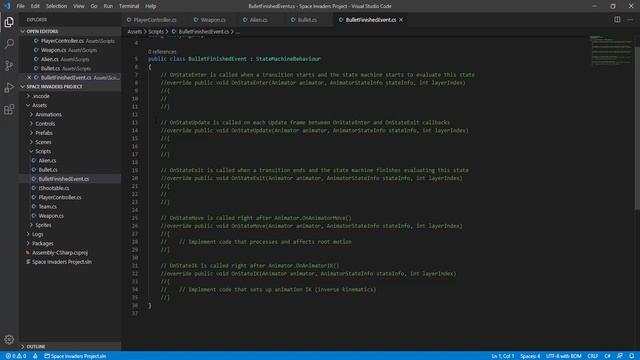Close BulletFinishedEvent.cs in Open Editors
This screenshot has height=360, width=640.
coord(29,78)
